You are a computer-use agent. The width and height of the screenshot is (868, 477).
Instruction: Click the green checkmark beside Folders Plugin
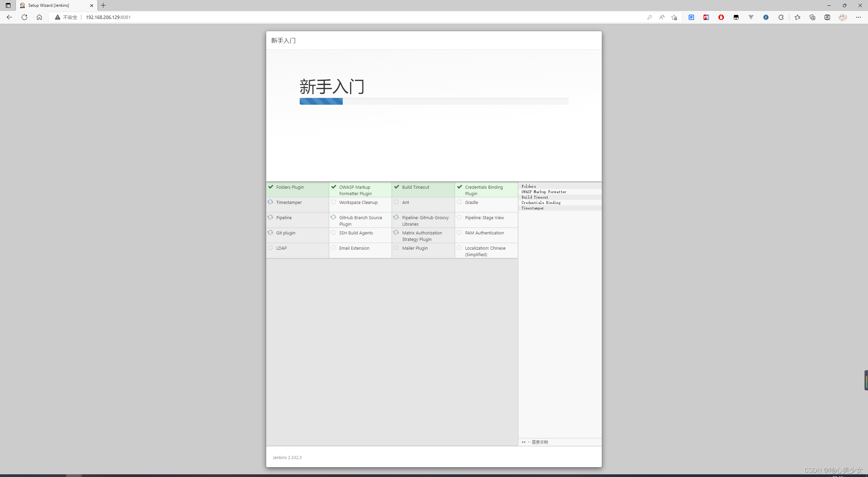271,187
